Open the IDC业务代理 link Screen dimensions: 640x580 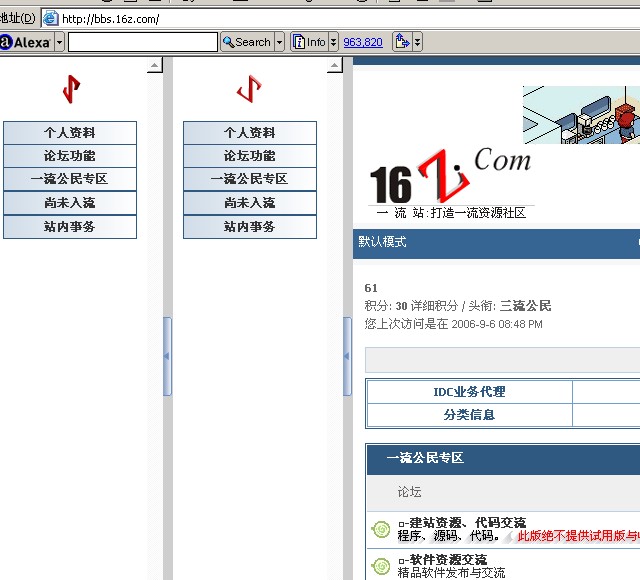click(469, 392)
